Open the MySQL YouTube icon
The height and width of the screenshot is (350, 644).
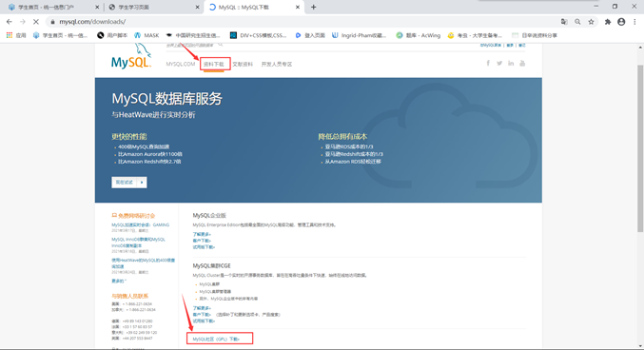(x=522, y=64)
